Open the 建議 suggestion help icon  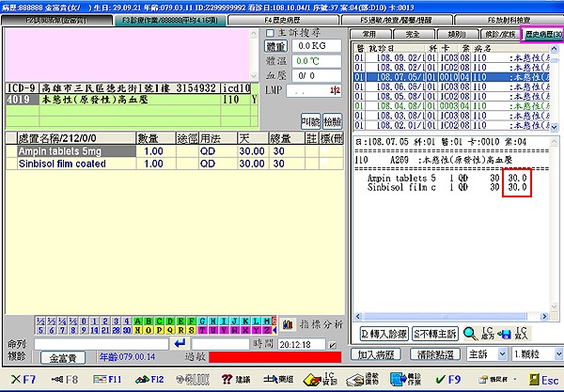[x=231, y=380]
